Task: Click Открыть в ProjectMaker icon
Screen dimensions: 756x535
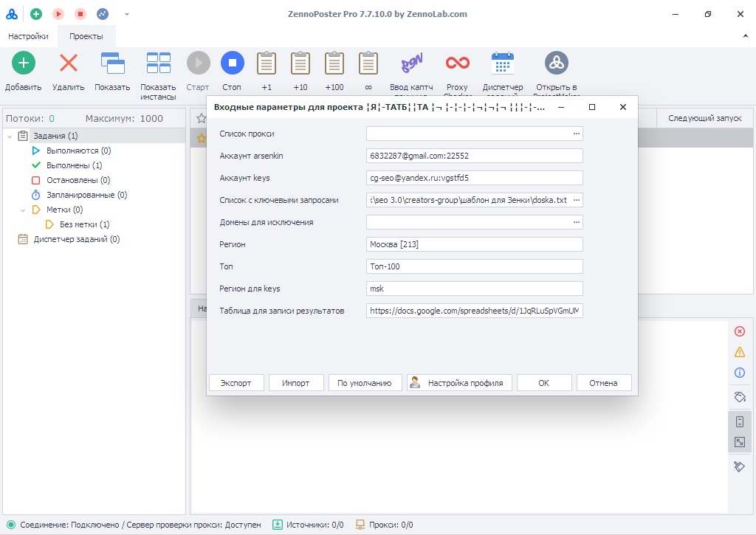Action: [557, 63]
